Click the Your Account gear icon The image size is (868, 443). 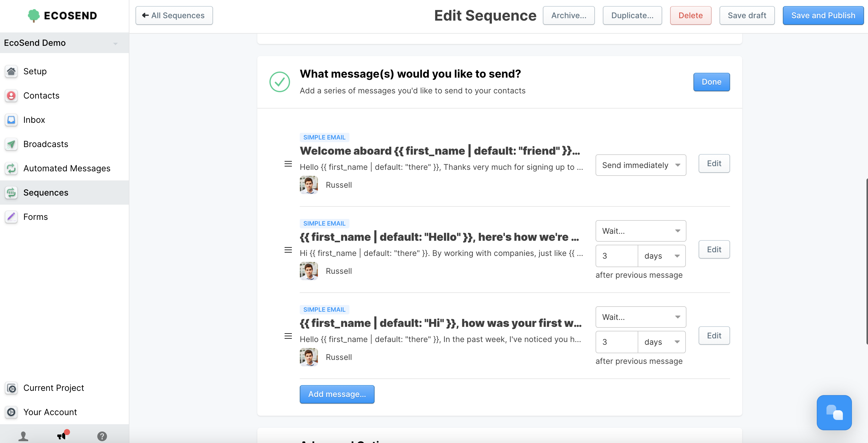[11, 412]
